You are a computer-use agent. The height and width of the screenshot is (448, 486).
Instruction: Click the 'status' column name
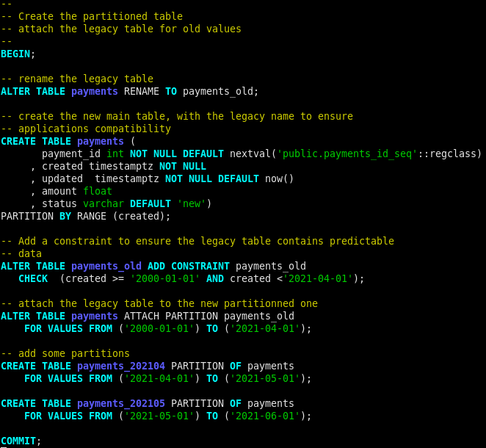[x=59, y=203]
